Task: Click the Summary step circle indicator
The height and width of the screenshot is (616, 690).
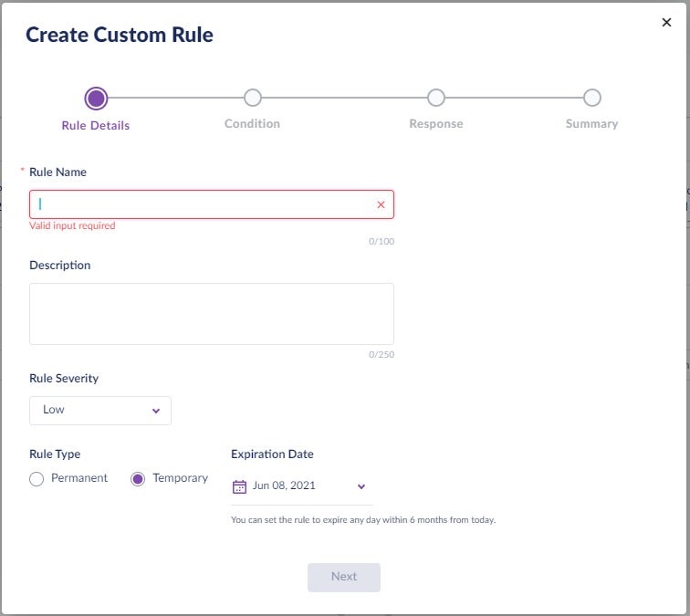Action: click(x=591, y=98)
